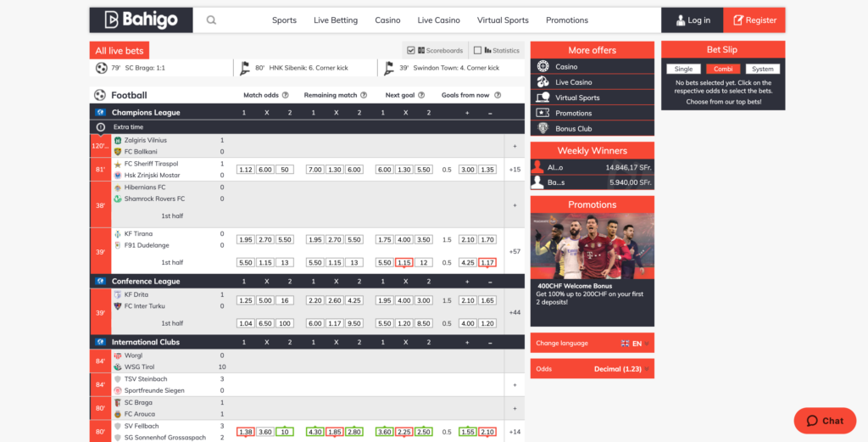Click the Match odds help icon
This screenshot has height=442, width=868.
[286, 95]
